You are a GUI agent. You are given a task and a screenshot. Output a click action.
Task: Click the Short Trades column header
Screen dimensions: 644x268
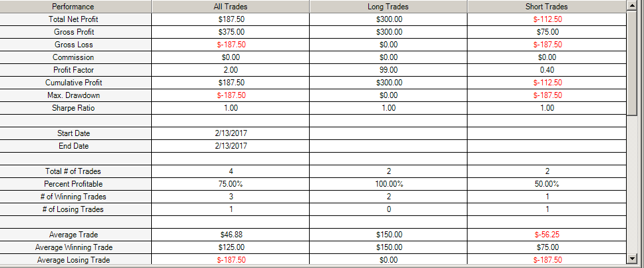[547, 7]
